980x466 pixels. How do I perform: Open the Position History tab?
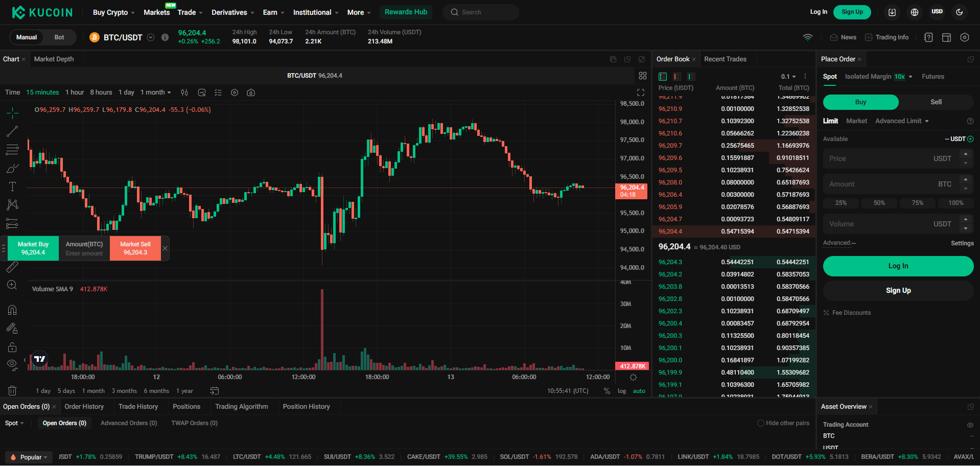point(306,407)
